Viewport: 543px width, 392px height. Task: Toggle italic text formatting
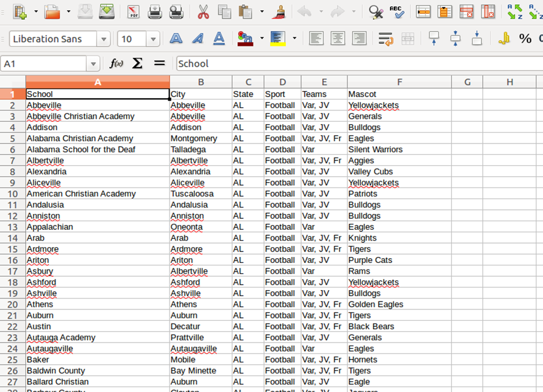197,39
